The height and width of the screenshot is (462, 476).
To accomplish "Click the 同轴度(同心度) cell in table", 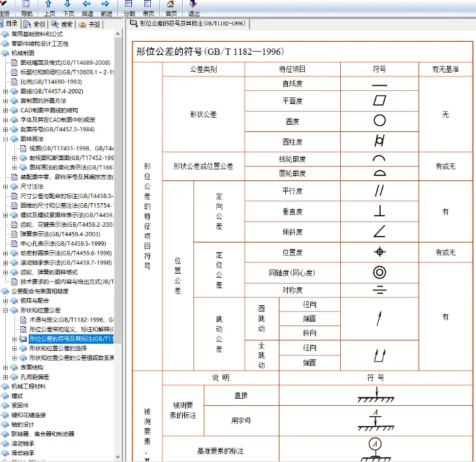I will [x=293, y=272].
